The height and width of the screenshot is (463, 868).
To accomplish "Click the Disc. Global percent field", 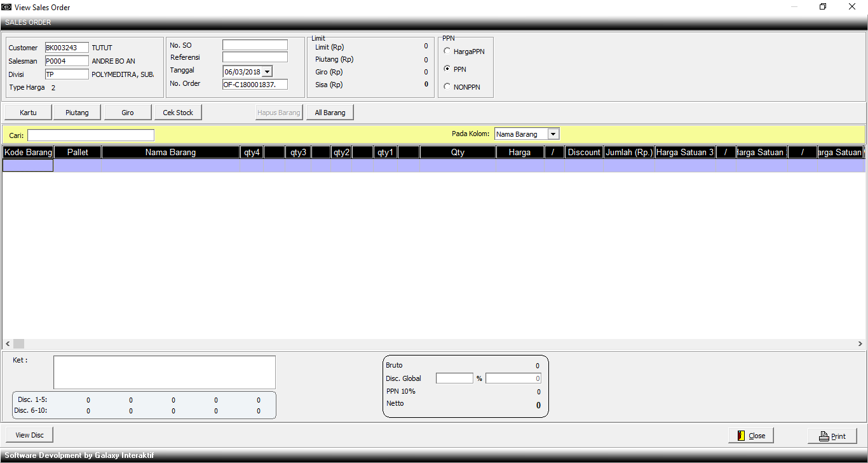I will pyautogui.click(x=454, y=378).
